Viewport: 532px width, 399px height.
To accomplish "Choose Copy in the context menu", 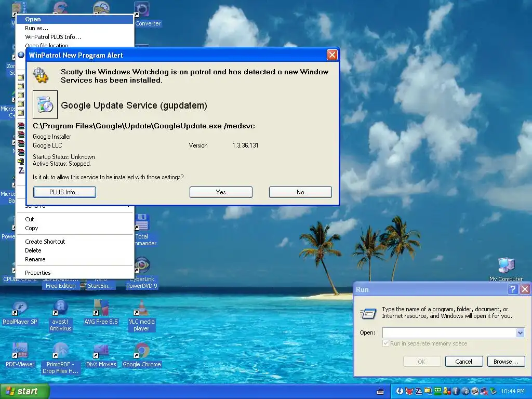I will [74, 228].
